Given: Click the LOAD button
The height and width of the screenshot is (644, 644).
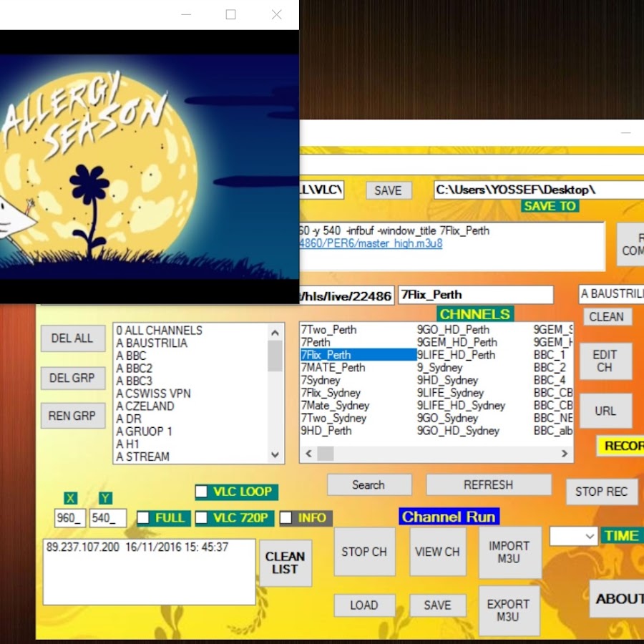Looking at the screenshot, I should tap(364, 605).
